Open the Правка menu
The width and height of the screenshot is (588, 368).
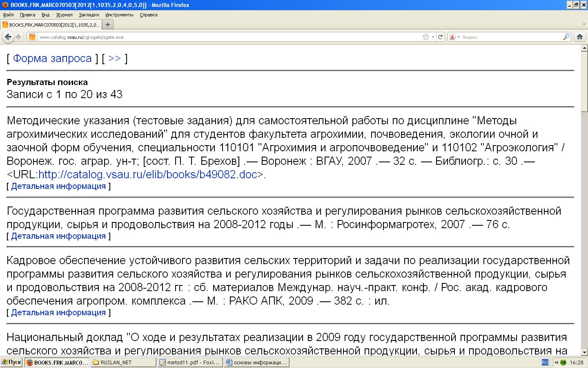click(x=27, y=15)
